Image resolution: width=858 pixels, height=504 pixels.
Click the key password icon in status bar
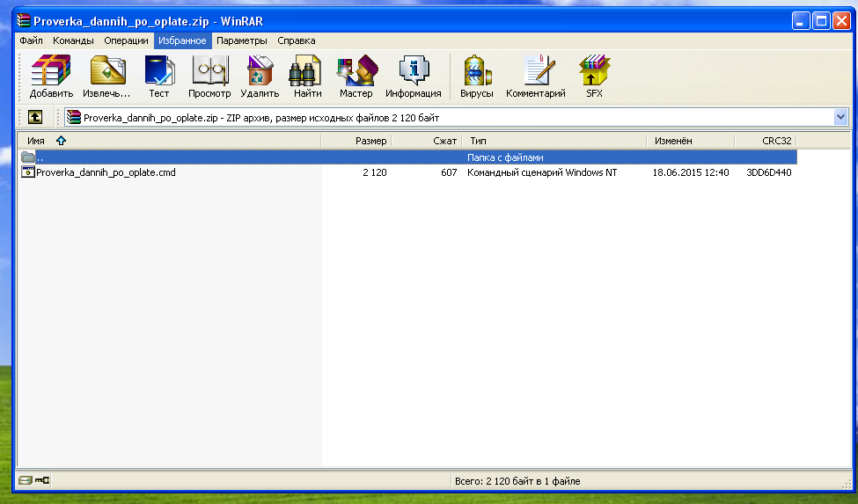pos(42,480)
